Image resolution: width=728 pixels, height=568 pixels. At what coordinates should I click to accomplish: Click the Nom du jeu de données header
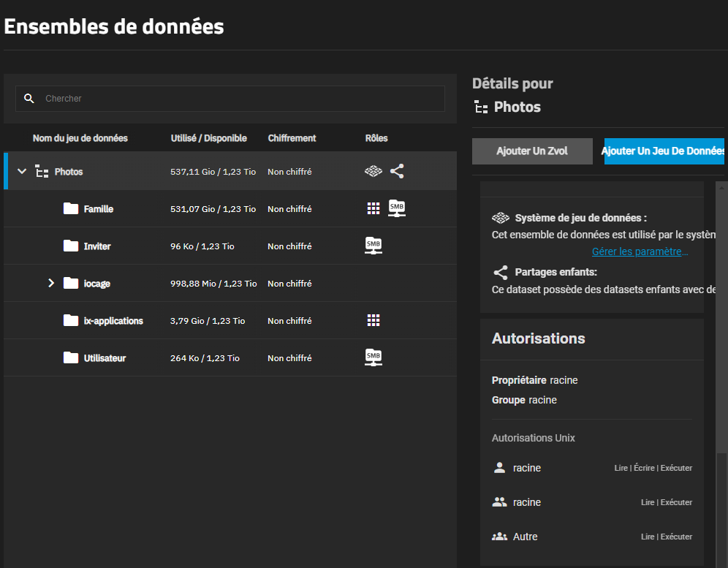(80, 138)
